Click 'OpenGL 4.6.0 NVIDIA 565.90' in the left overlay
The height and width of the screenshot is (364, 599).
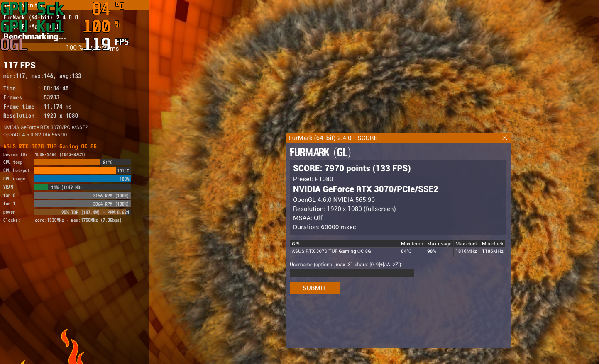tap(35, 135)
